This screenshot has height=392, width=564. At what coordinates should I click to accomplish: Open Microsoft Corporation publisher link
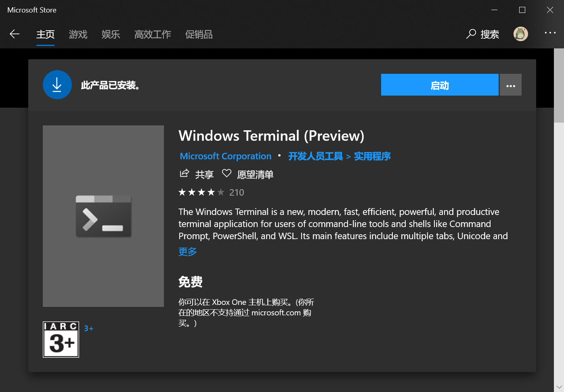pos(226,156)
